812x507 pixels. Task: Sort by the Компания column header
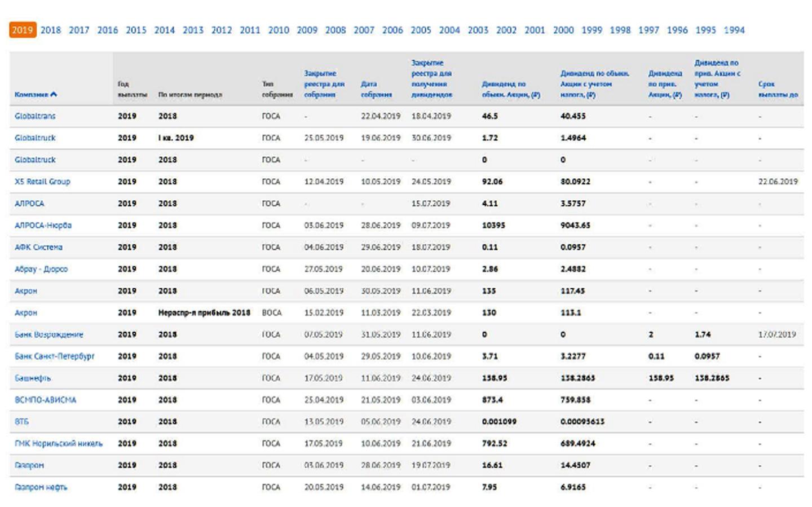pos(36,94)
